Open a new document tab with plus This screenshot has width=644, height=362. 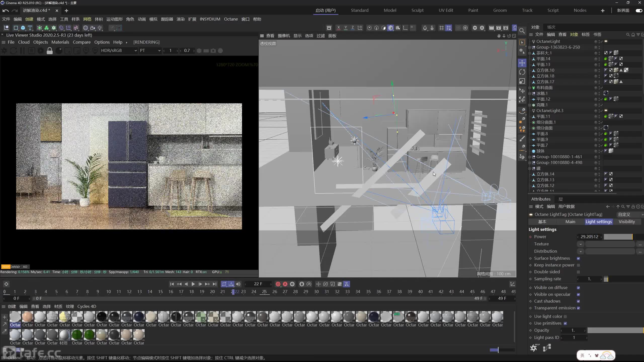point(66,11)
